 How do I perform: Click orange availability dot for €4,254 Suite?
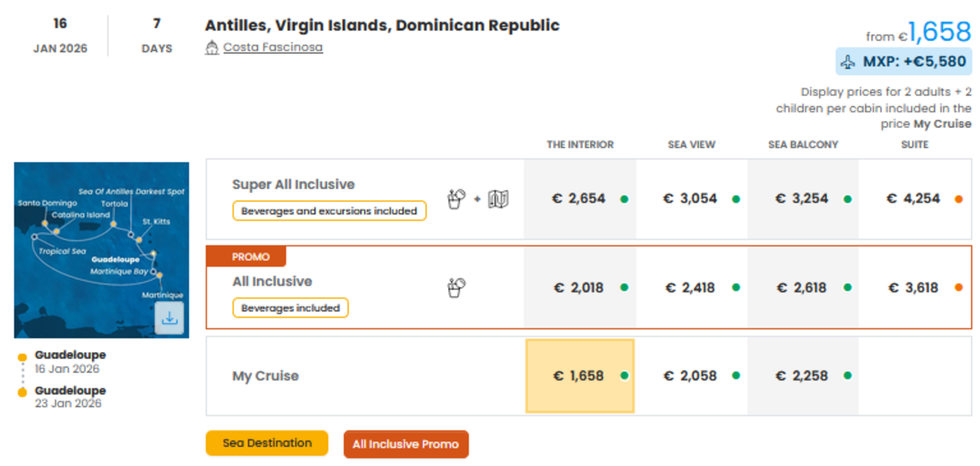(958, 199)
